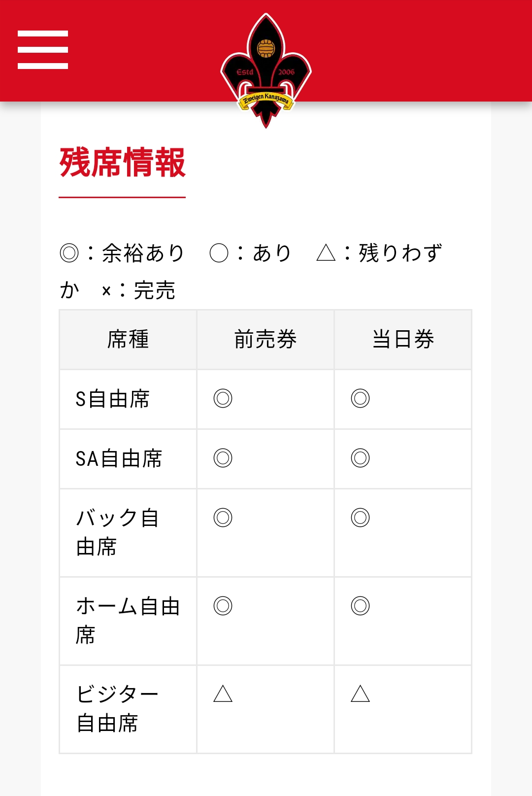
Task: Click バック自由席 same-day ticket availability icon
Action: click(360, 518)
